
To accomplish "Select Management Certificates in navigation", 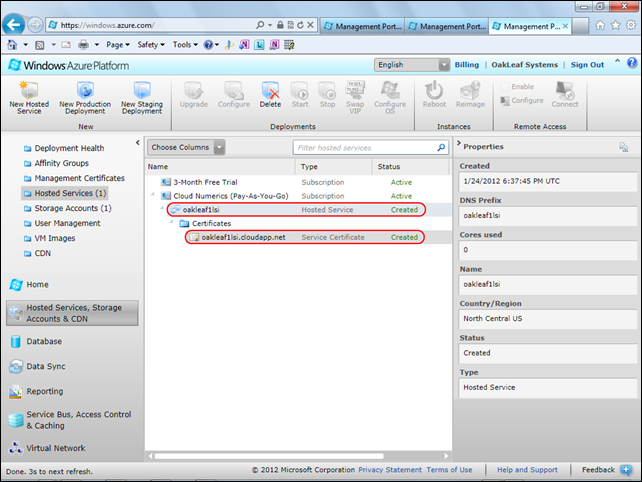I will pyautogui.click(x=74, y=178).
